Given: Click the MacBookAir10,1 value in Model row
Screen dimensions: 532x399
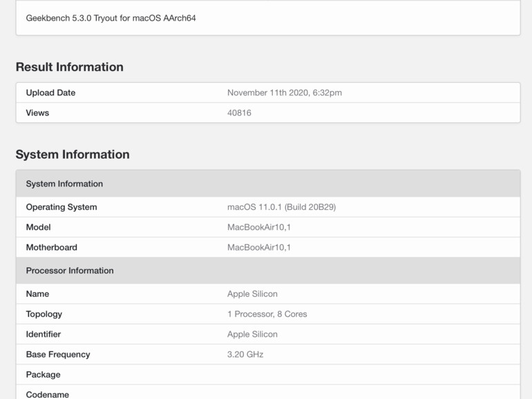Looking at the screenshot, I should point(258,227).
